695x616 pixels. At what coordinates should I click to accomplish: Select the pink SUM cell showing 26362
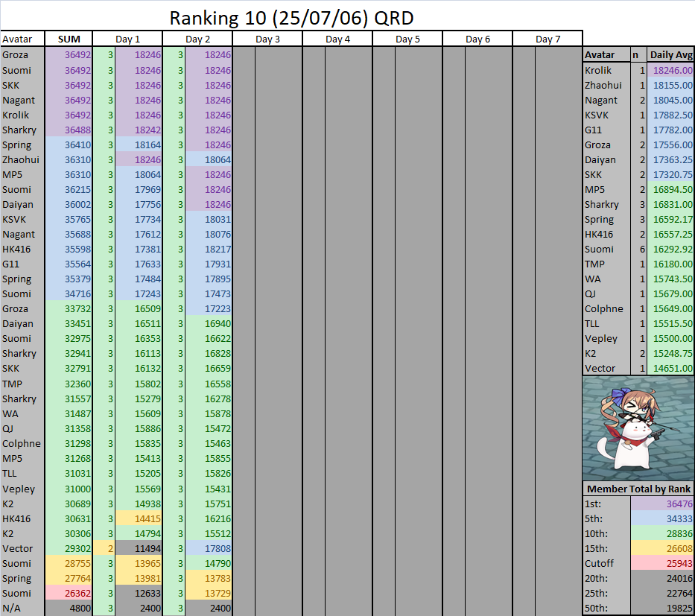pyautogui.click(x=69, y=593)
